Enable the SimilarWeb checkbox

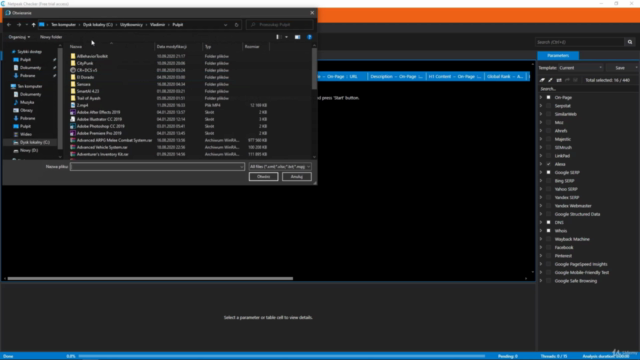(549, 114)
